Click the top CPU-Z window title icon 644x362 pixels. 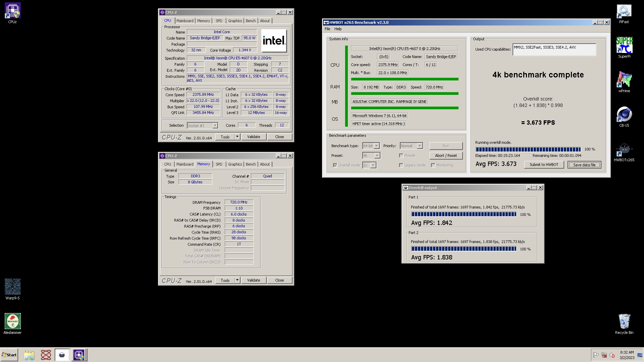point(162,12)
